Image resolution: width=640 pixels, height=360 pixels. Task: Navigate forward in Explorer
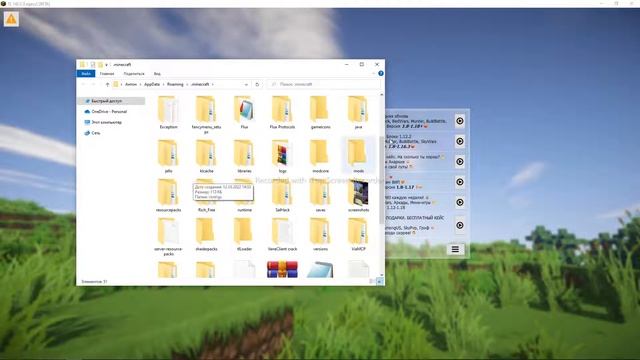tap(93, 84)
